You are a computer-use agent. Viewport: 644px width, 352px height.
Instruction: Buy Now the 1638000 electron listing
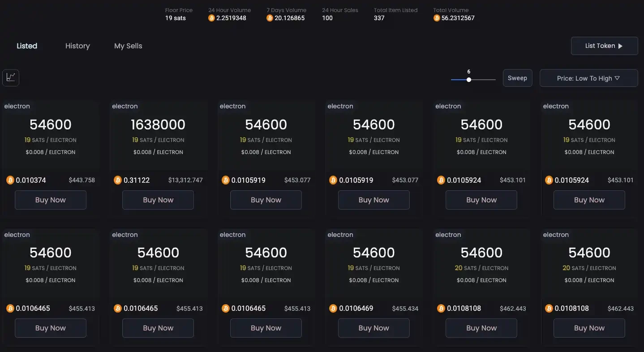[x=158, y=200]
